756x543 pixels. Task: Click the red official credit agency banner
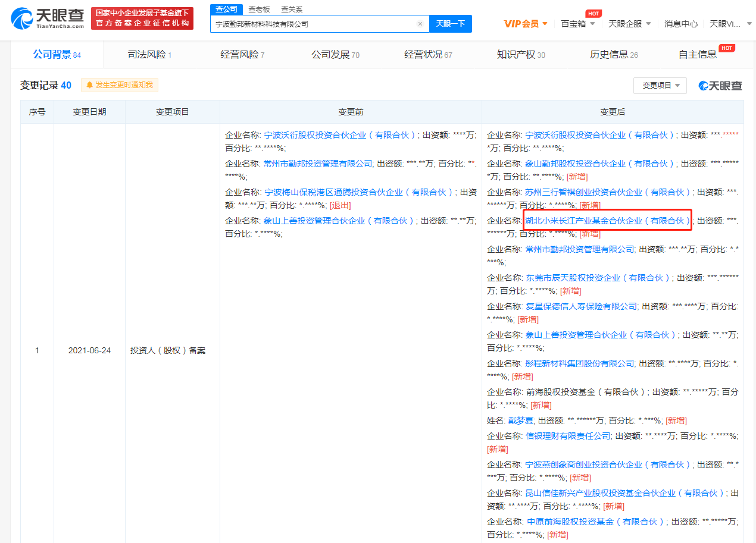pyautogui.click(x=142, y=18)
